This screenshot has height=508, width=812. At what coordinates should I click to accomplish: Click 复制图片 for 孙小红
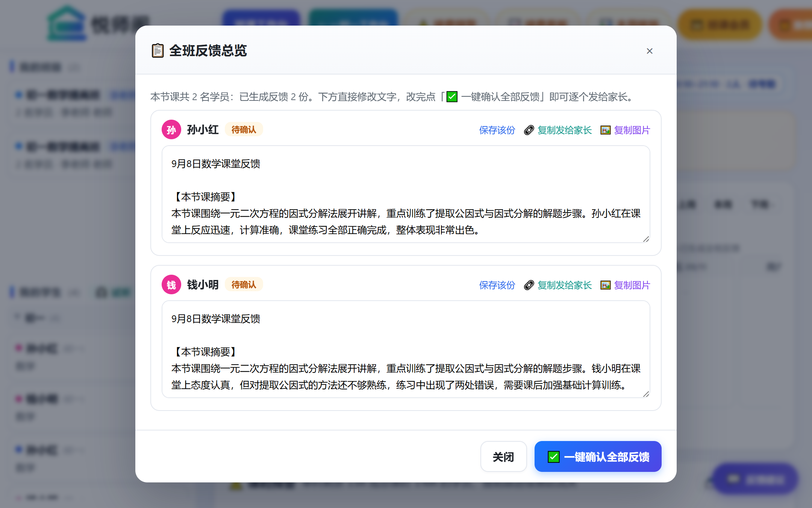632,130
